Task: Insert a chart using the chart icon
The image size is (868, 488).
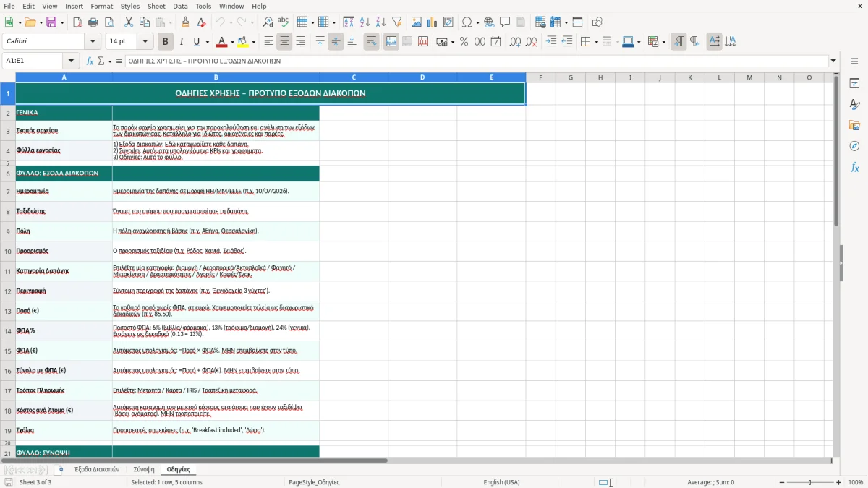Action: pyautogui.click(x=433, y=22)
